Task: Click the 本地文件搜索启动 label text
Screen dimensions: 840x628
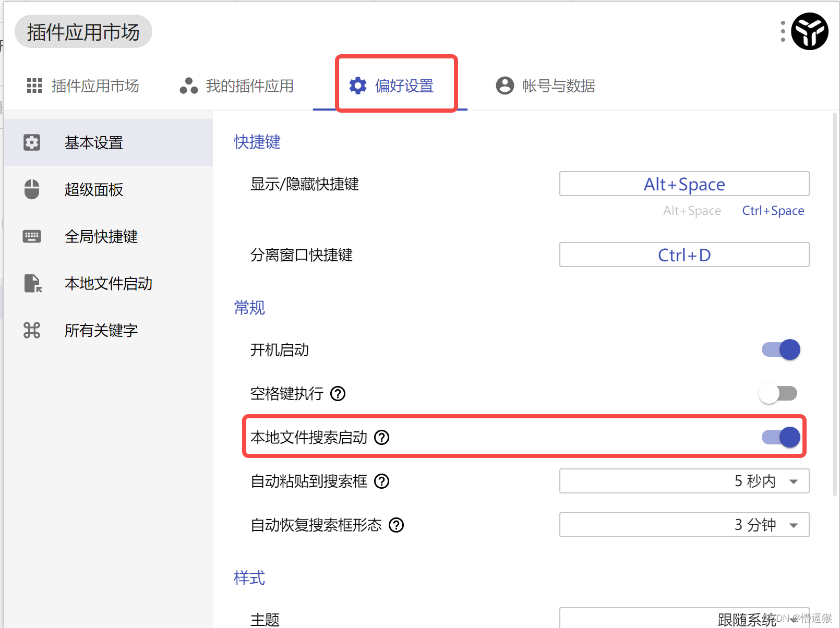Action: (x=309, y=437)
